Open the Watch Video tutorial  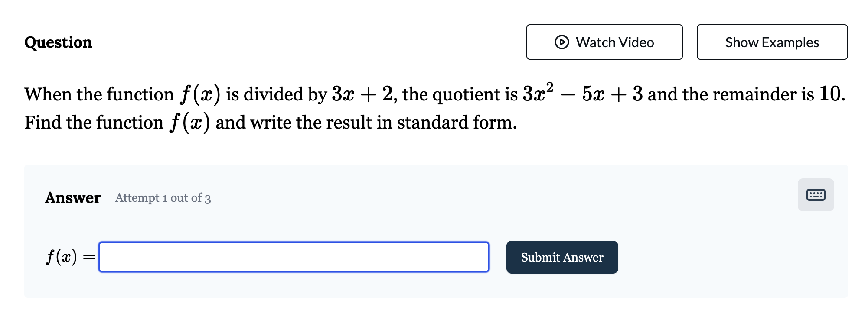point(604,42)
